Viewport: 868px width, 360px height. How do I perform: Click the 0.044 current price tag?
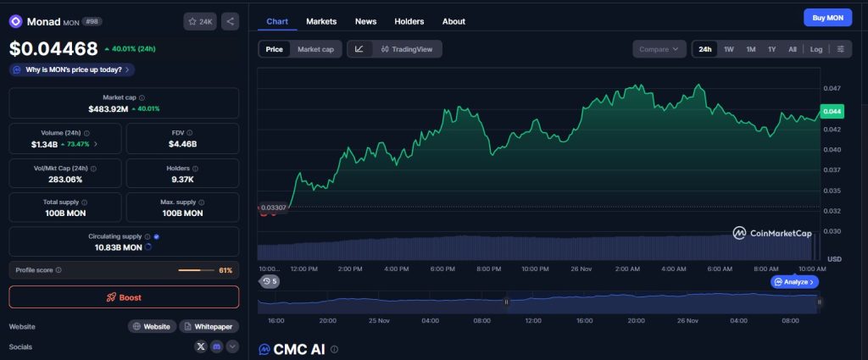coord(832,112)
